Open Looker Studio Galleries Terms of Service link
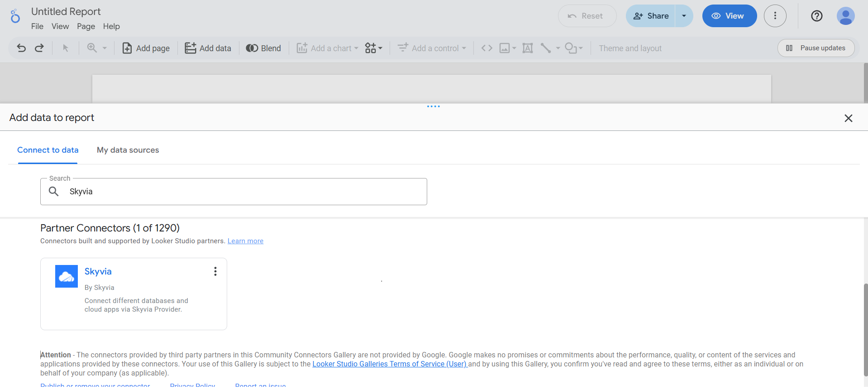The image size is (868, 390). pyautogui.click(x=389, y=364)
